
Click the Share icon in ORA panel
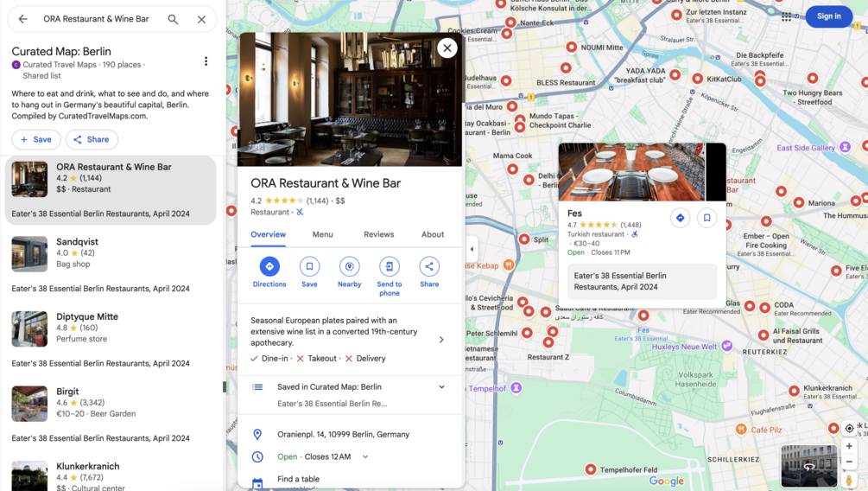(x=429, y=266)
